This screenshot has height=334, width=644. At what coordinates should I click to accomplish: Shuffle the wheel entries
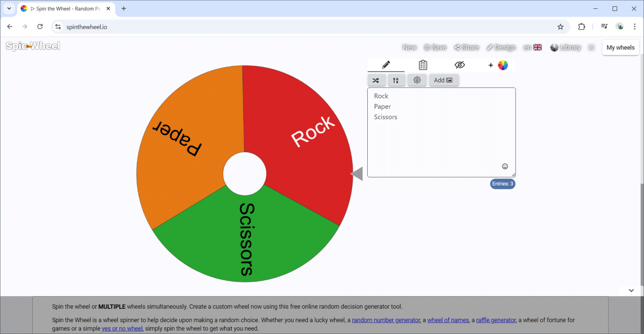click(377, 80)
